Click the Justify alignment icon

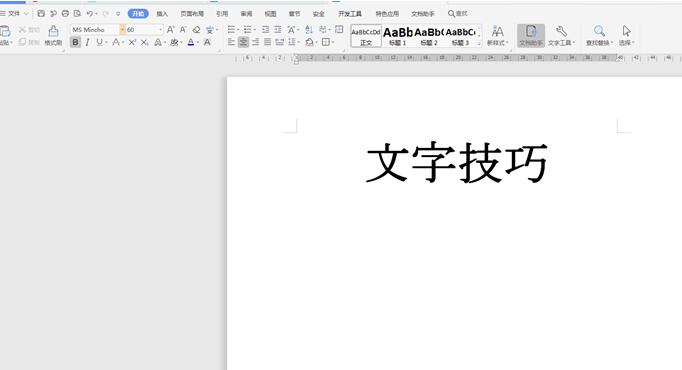[267, 42]
